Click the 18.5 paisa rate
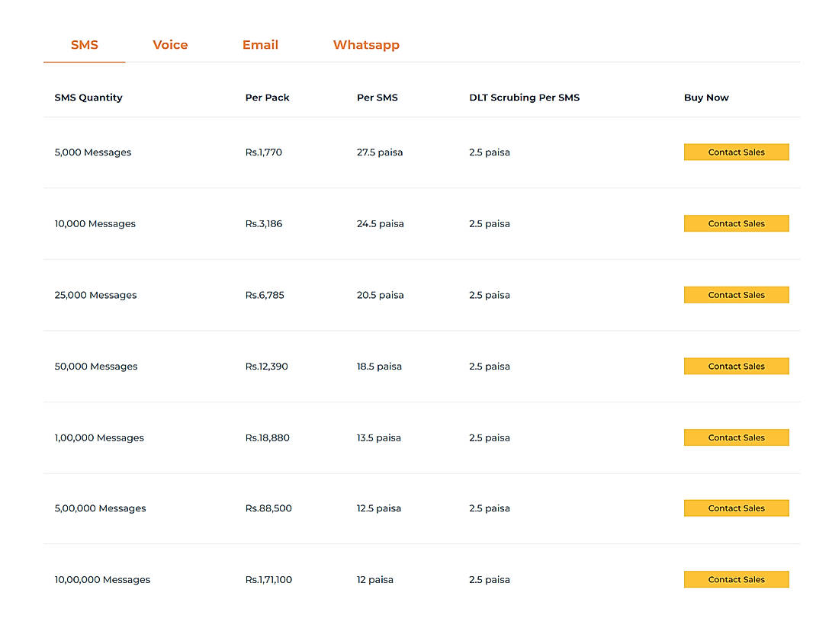 click(379, 367)
